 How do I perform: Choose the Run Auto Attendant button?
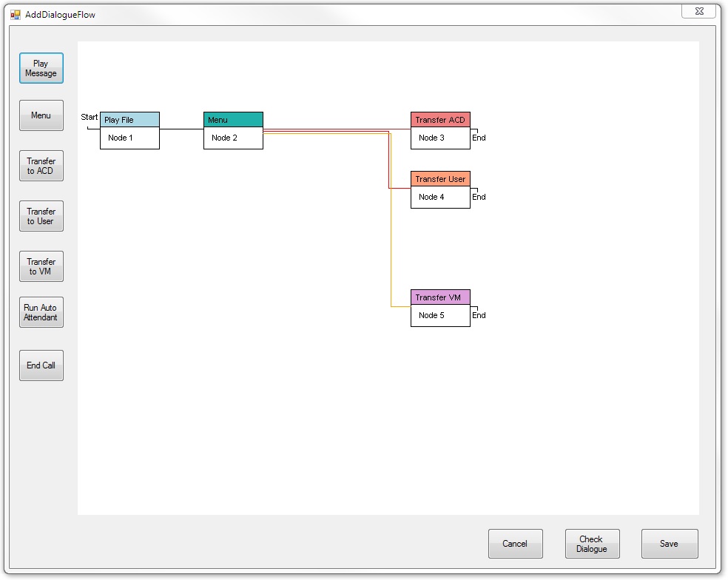click(x=41, y=312)
